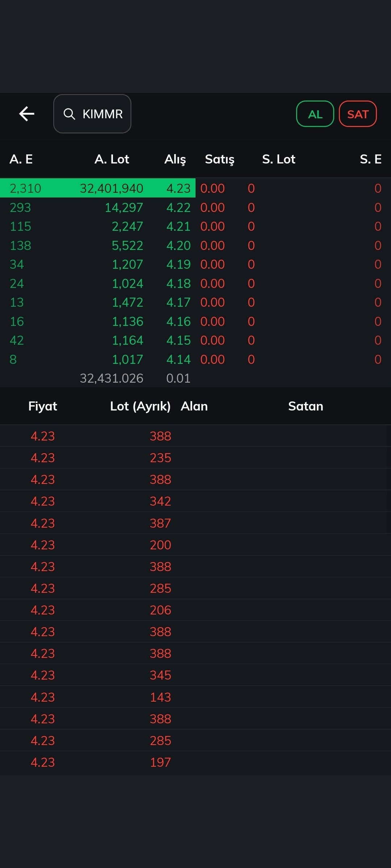Tap the back arrow icon
Viewport: 391px width, 868px height.
click(27, 114)
